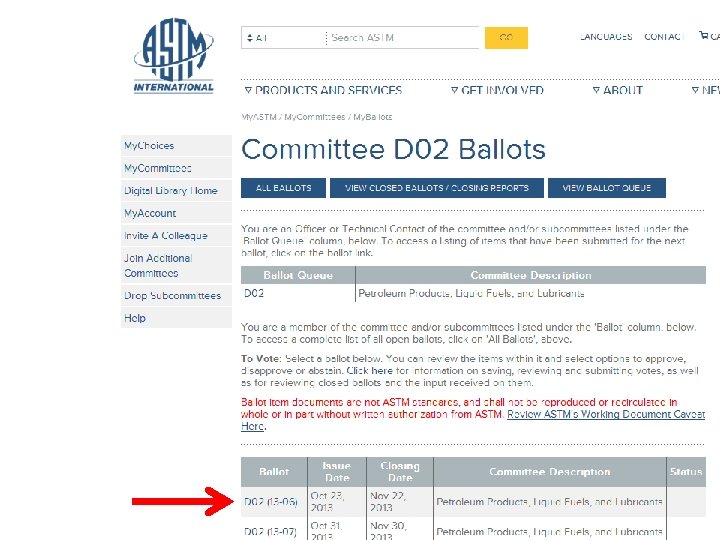The width and height of the screenshot is (720, 540).
Task: Select MyCommittees in the sidebar
Action: (158, 168)
